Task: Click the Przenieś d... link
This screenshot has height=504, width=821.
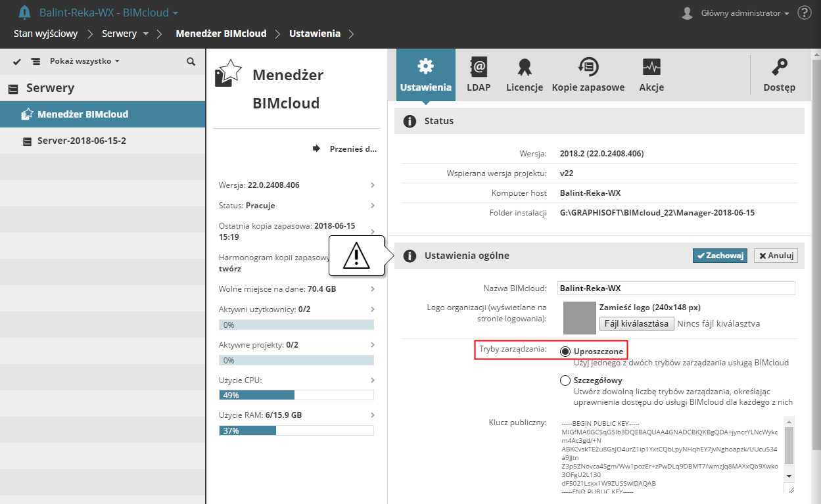Action: [353, 149]
